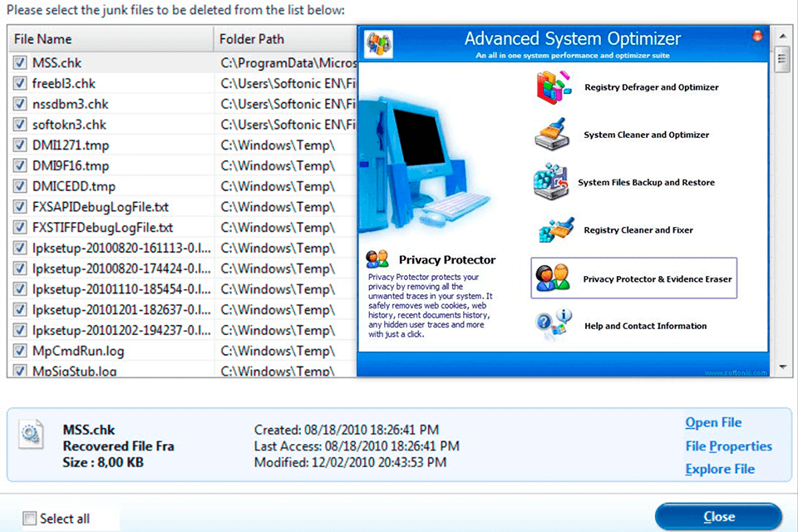Image resolution: width=798 pixels, height=532 pixels.
Task: Uncheck the freebl3.chk checkbox
Action: coord(20,83)
